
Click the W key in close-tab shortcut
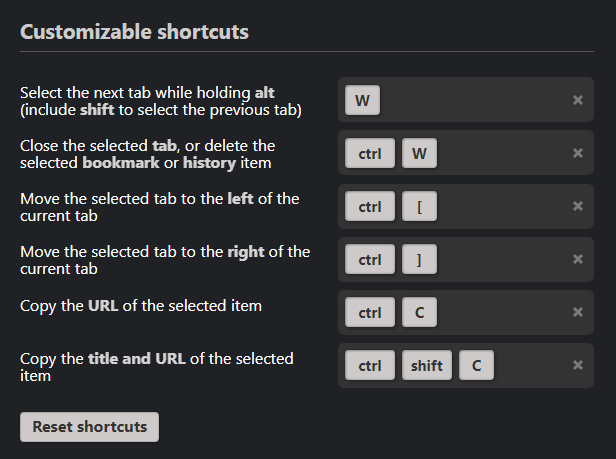(x=420, y=153)
